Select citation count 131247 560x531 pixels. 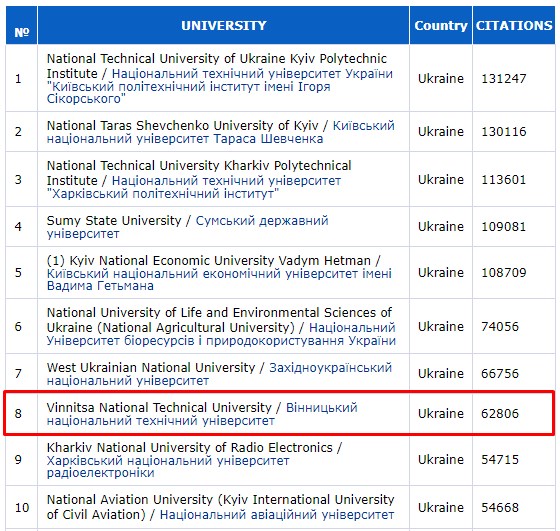[504, 79]
